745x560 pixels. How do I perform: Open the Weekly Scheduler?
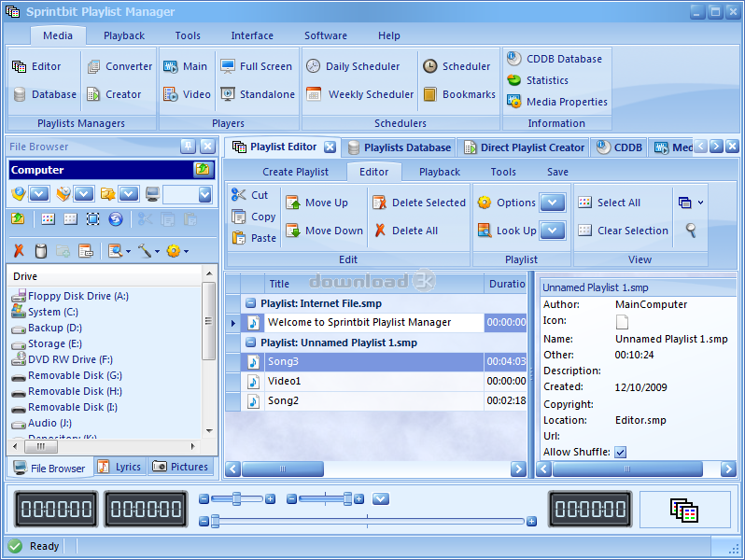point(360,94)
